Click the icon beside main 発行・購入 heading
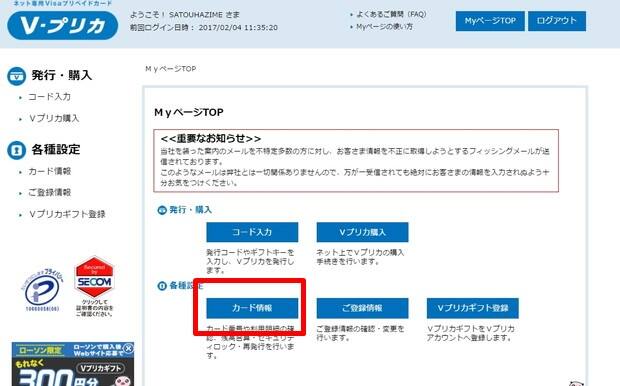620x386 pixels. tap(162, 210)
